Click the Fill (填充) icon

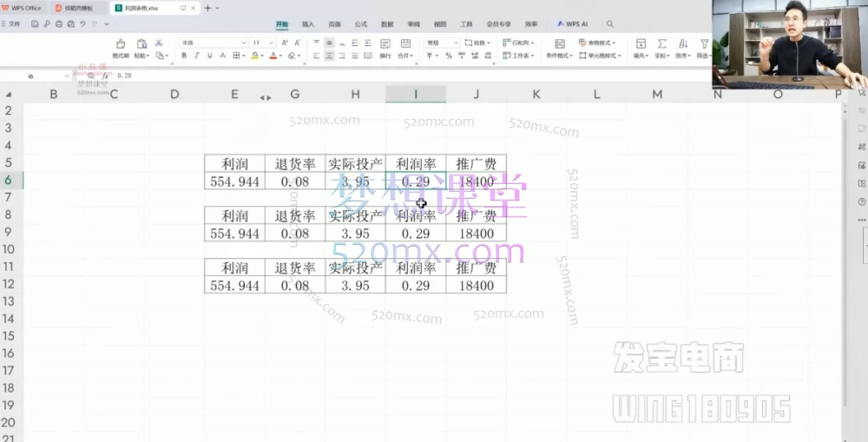tap(641, 44)
